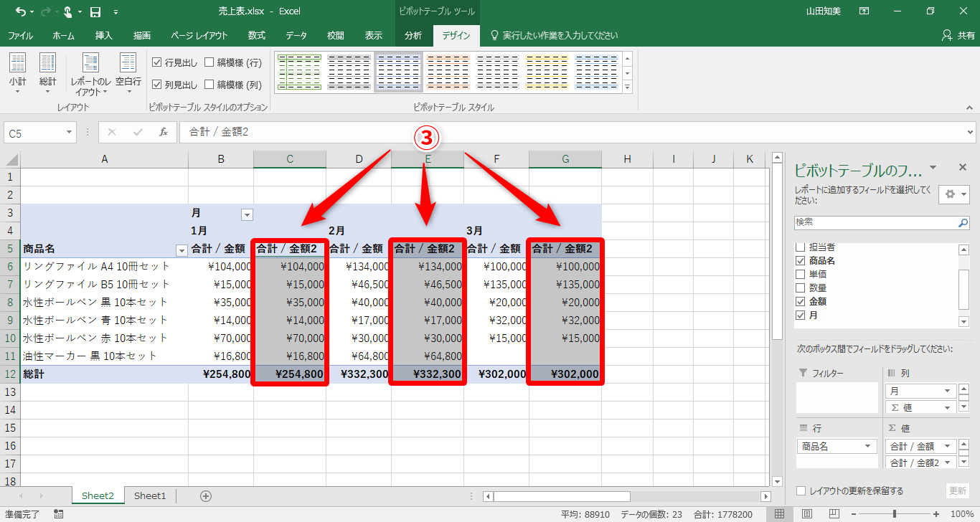Select the green pivot table style thumbnail
The image size is (980, 522).
(299, 72)
